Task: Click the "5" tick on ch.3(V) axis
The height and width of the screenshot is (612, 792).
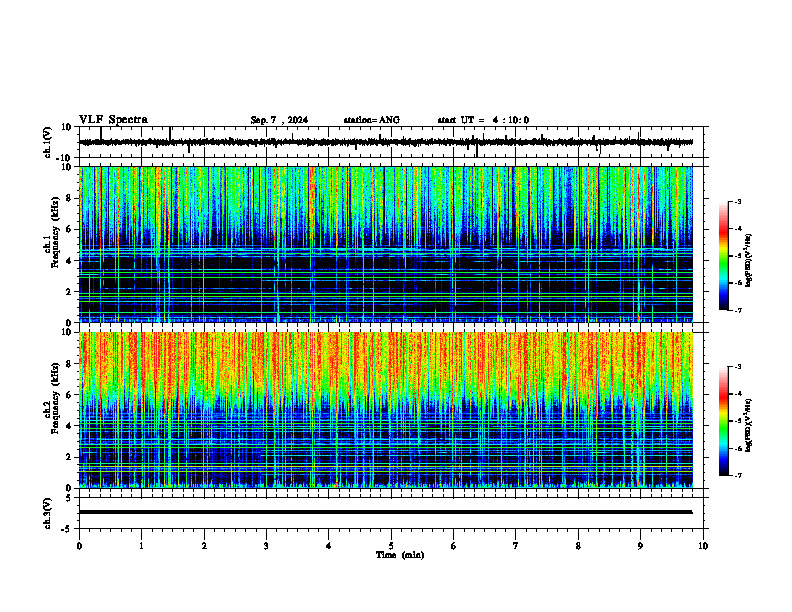Action: pos(69,498)
